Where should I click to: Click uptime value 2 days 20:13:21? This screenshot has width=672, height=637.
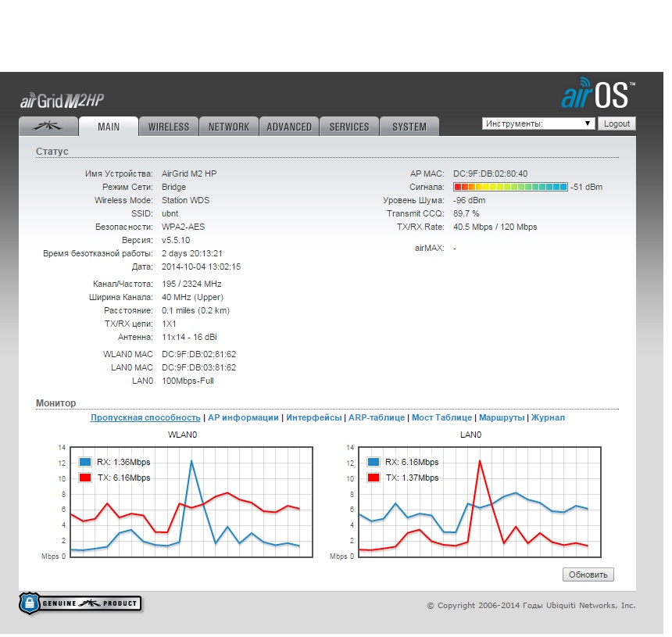tap(192, 253)
